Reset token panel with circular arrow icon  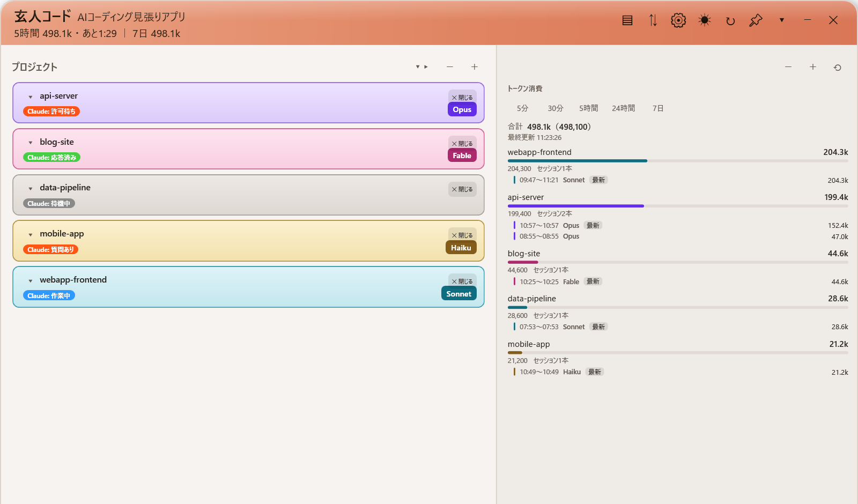pyautogui.click(x=838, y=68)
